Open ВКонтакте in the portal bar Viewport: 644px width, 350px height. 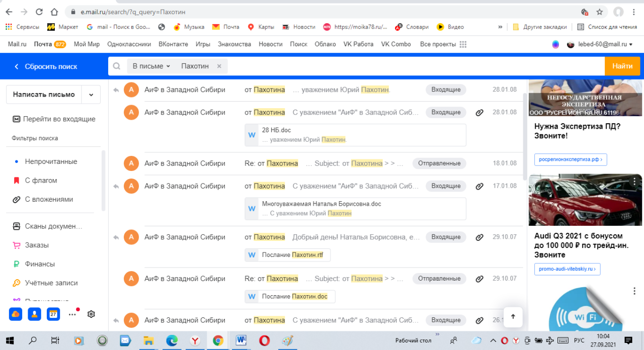tap(173, 44)
